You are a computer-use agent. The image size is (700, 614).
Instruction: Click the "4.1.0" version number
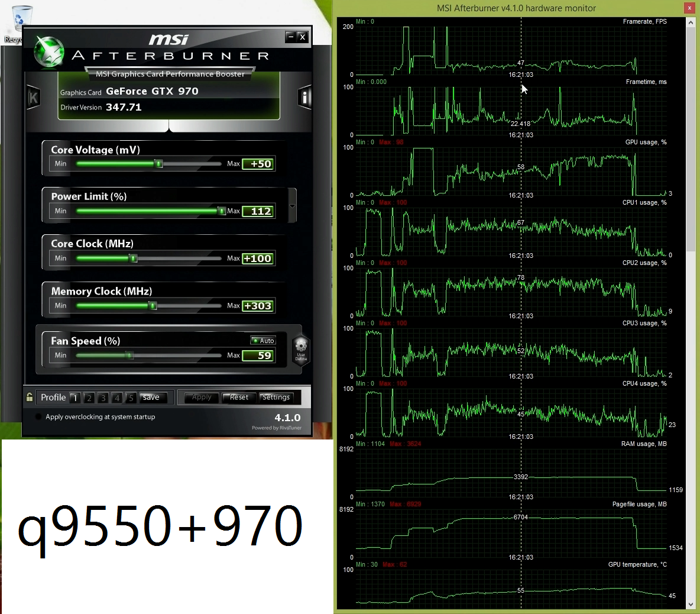click(x=287, y=418)
